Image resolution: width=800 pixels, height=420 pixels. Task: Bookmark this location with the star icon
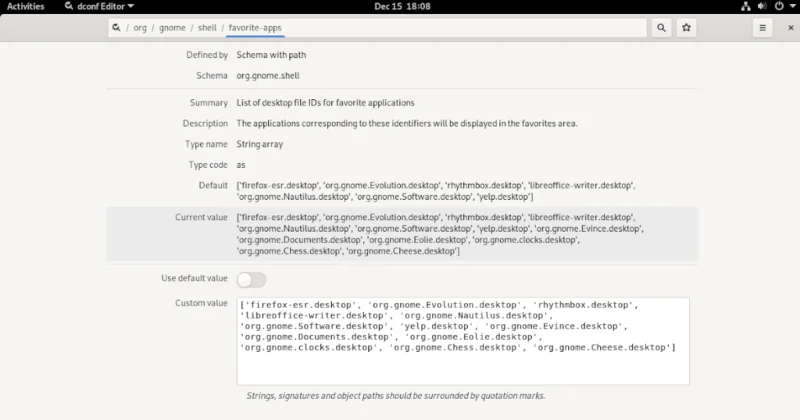tap(686, 28)
